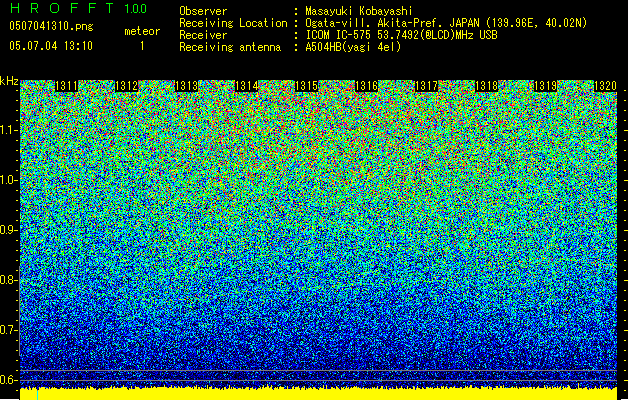
Task: Click the cyan meteor marker tick
Action: coord(38,395)
